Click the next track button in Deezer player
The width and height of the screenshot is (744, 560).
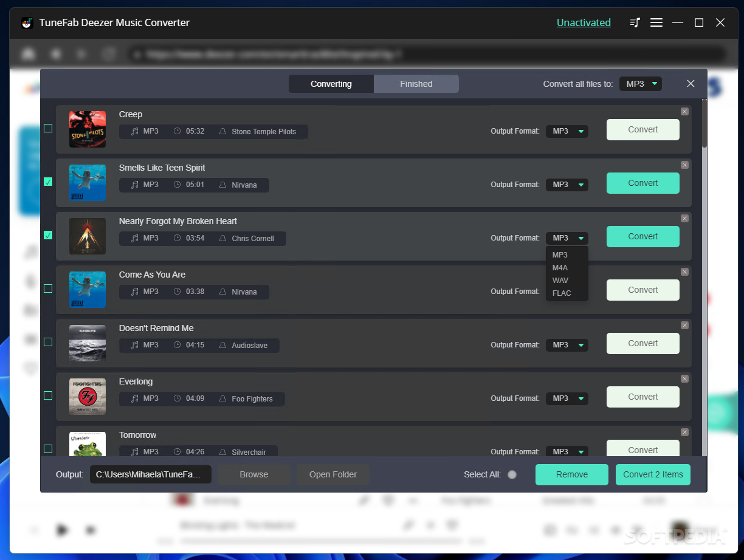click(x=91, y=530)
